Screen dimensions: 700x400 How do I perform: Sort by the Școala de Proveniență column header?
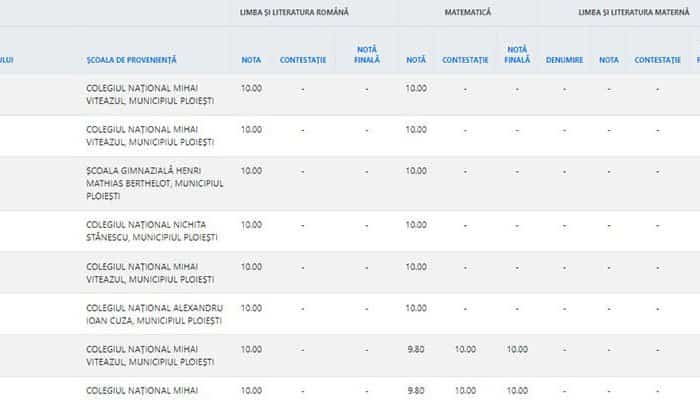point(131,60)
